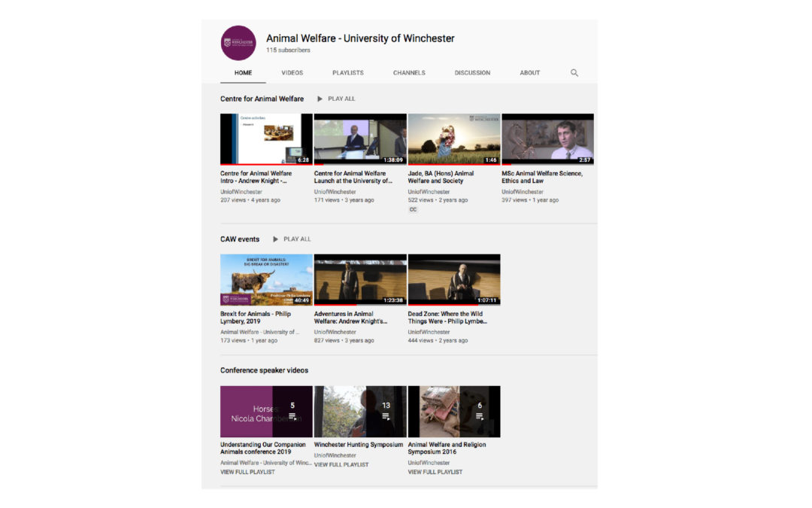Screen dimensions: 812x508
Task: Open thumbnail of Centre for Animal Welfare Intro video
Action: click(x=266, y=139)
